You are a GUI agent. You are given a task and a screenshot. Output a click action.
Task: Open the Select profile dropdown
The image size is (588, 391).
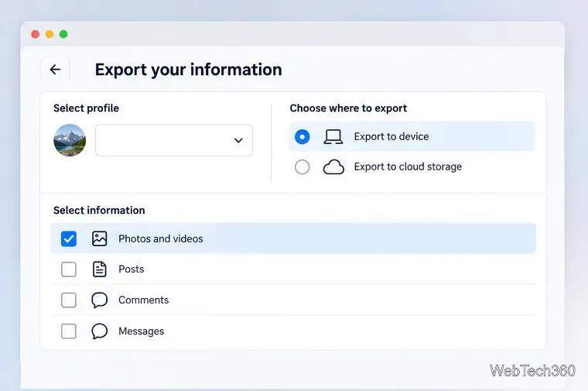click(174, 140)
